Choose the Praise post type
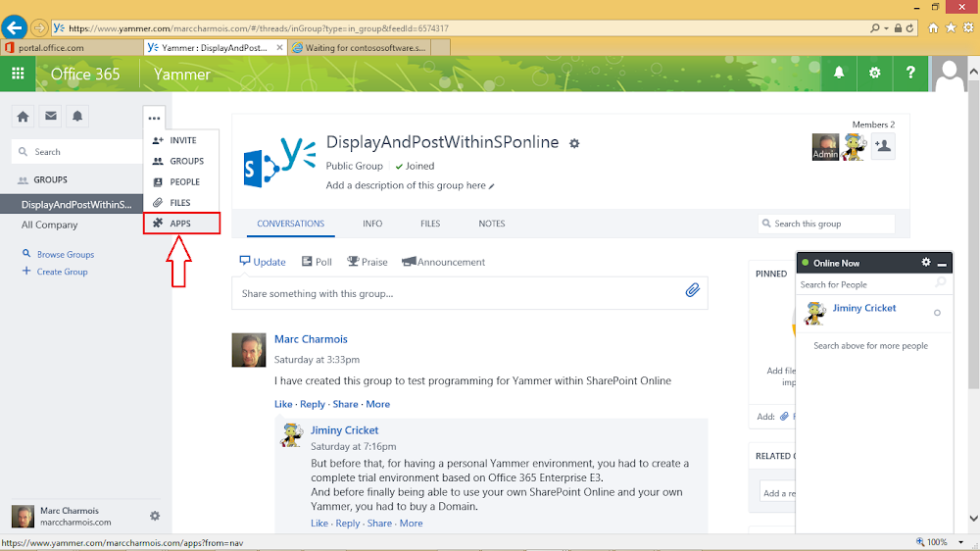 coord(367,262)
